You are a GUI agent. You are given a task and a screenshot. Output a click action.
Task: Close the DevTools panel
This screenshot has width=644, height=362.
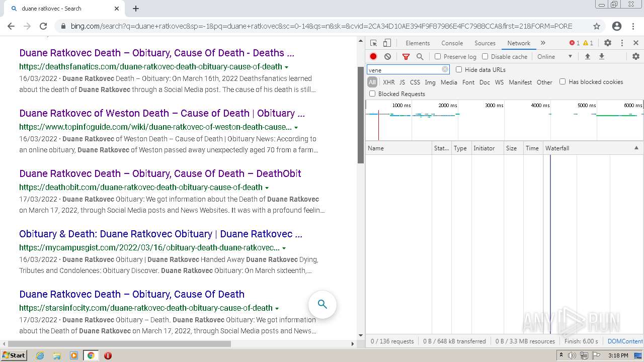click(636, 43)
